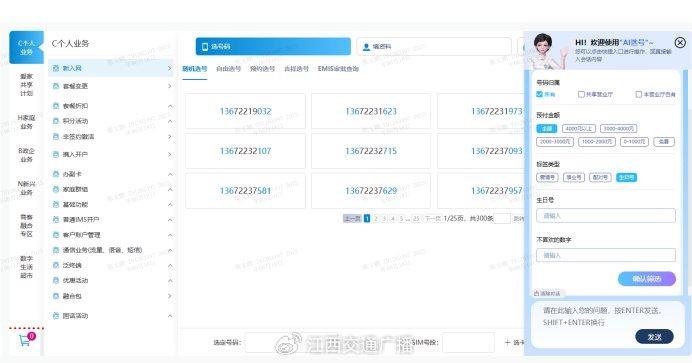This screenshot has width=692, height=363.
Task: Check the 所有 number ownership checkbox
Action: coord(539,94)
